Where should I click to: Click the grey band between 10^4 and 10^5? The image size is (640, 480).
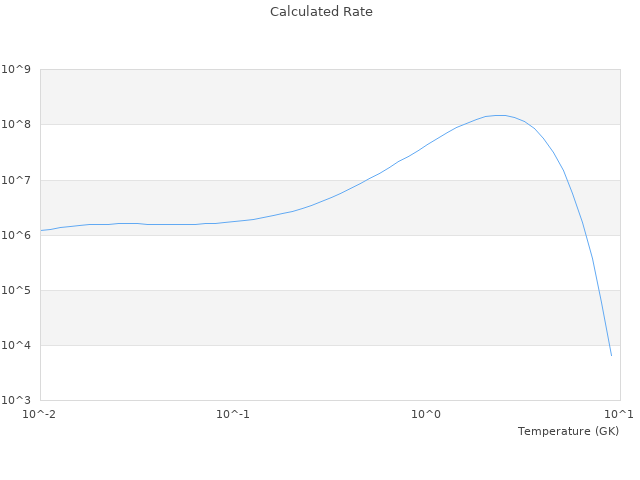coord(250,318)
